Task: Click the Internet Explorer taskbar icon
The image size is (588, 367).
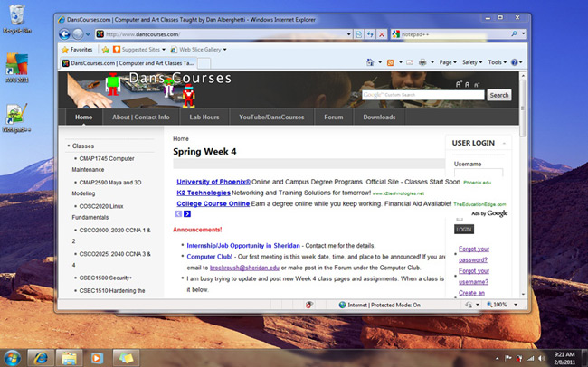Action: pos(41,358)
